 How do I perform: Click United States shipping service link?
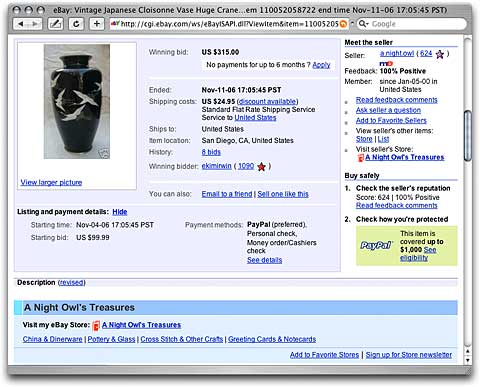255,118
